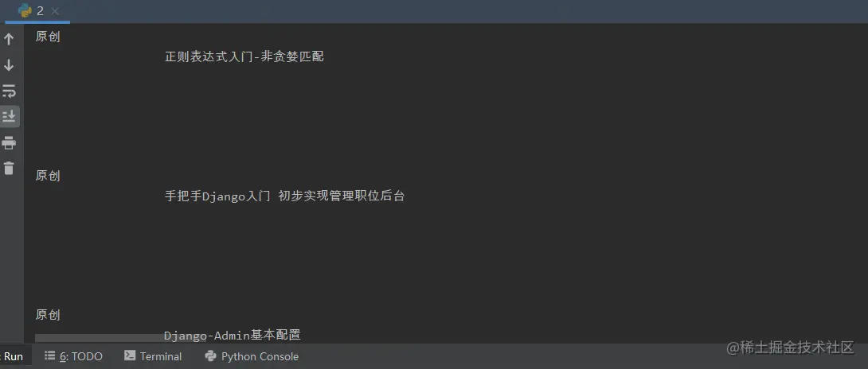Click the Up the Stack Trace arrow

tap(9, 39)
